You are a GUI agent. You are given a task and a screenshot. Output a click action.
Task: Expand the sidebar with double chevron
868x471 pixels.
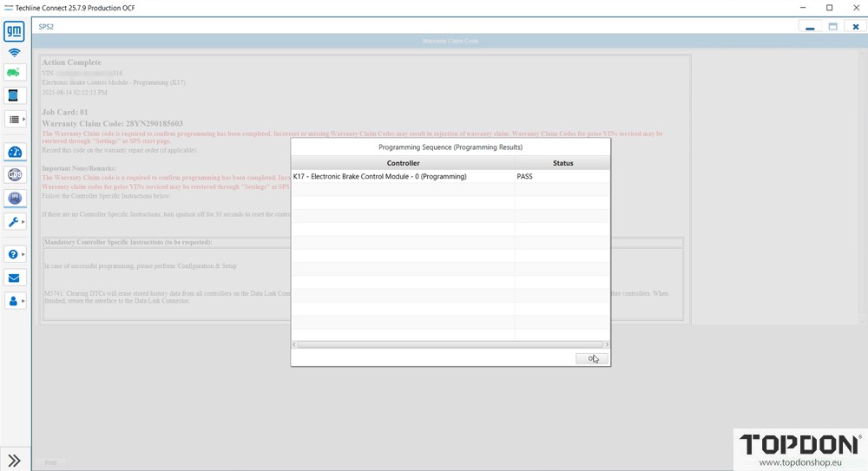pyautogui.click(x=15, y=461)
